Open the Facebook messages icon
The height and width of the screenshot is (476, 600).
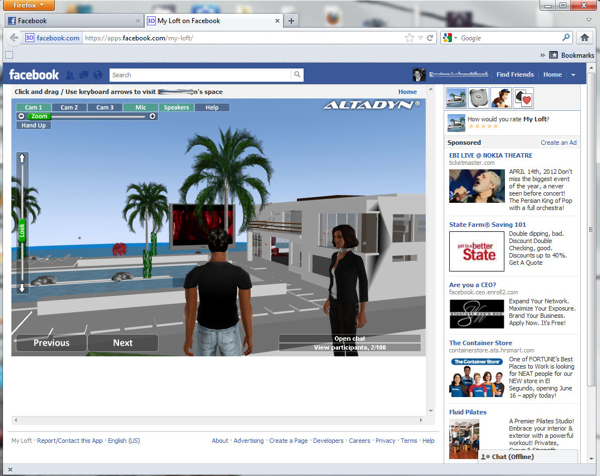click(x=84, y=75)
